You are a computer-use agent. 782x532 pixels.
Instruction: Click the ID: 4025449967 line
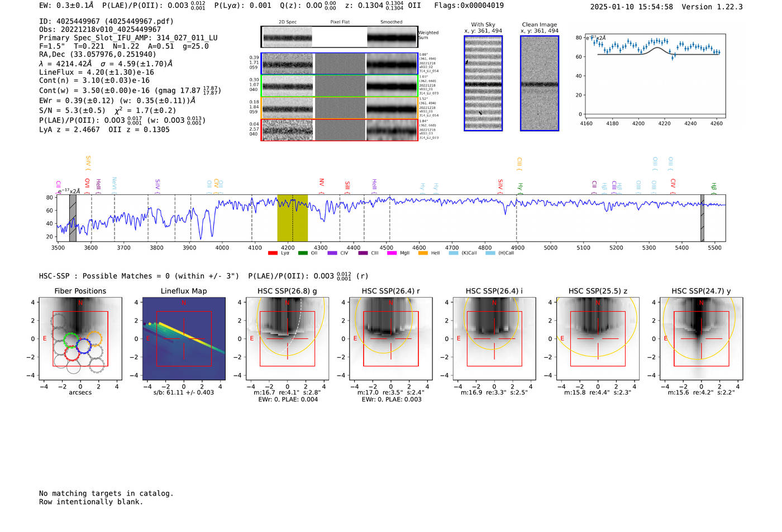pyautogui.click(x=106, y=21)
